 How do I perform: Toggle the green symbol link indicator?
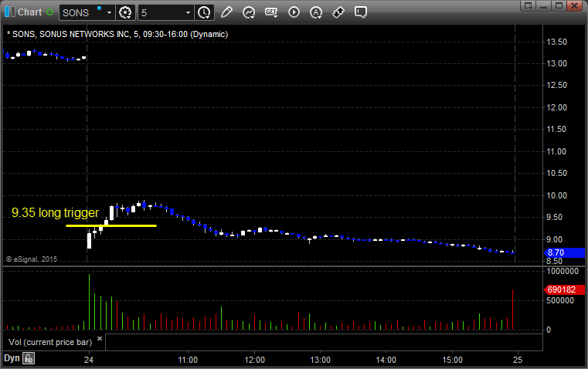tap(50, 12)
